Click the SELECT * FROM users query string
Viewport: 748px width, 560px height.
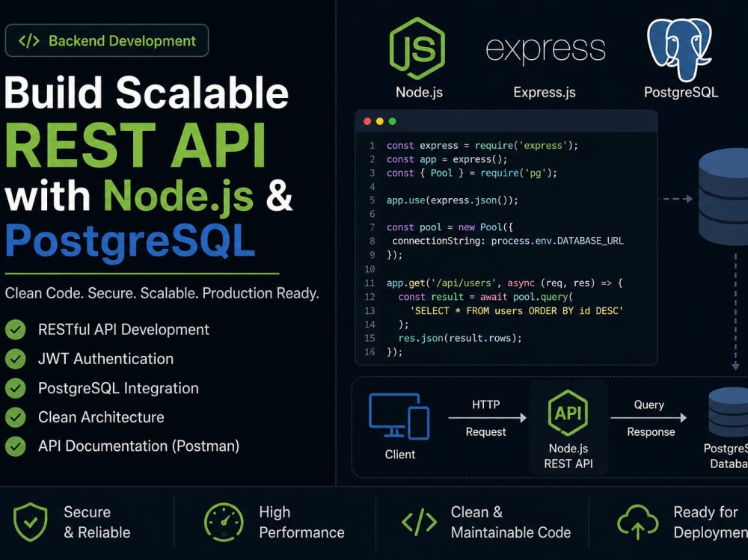[517, 311]
